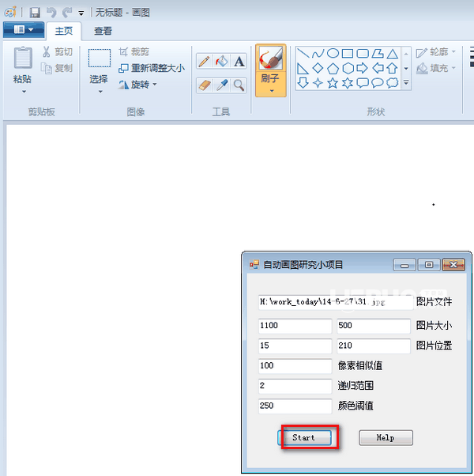
Task: Open the blue Paint file menu button
Action: click(24, 30)
